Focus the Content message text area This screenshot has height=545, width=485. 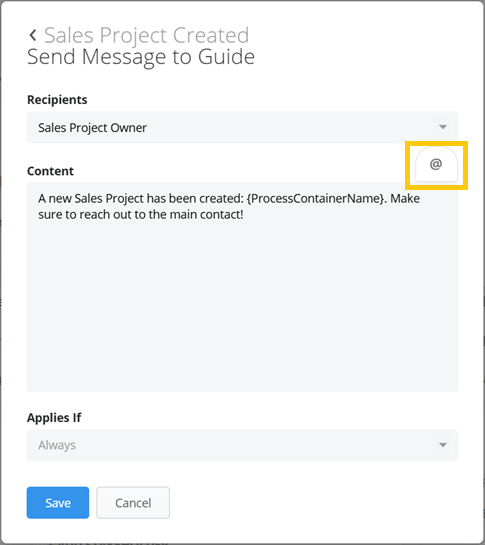pos(242,287)
